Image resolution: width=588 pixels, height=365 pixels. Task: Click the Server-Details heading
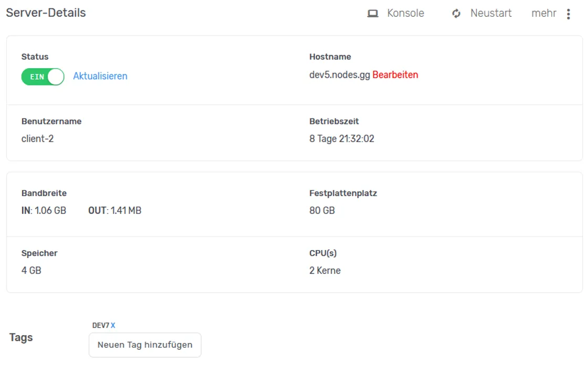tap(46, 13)
